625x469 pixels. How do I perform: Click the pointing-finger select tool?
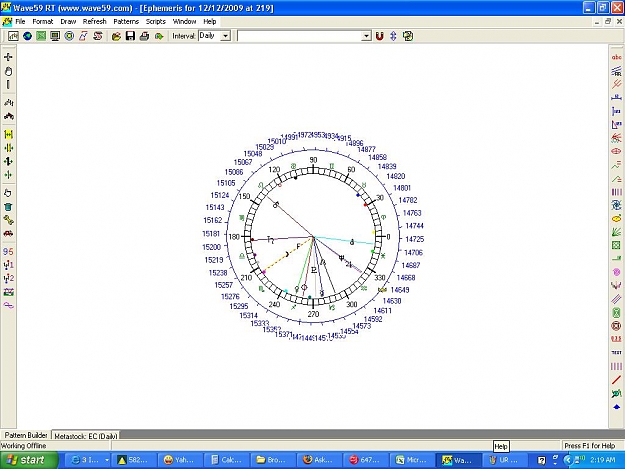8,193
